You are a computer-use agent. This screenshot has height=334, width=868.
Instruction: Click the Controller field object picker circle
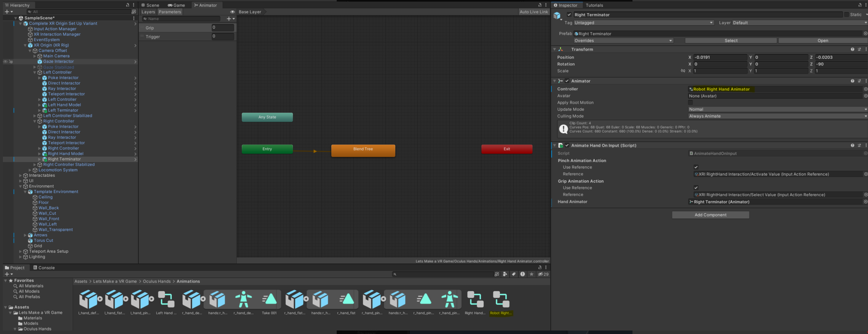point(865,89)
